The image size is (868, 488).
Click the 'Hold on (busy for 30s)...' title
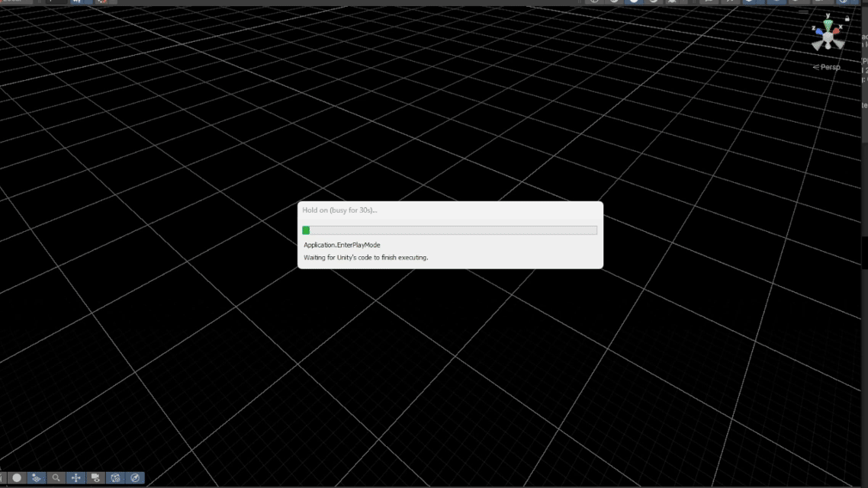point(339,210)
